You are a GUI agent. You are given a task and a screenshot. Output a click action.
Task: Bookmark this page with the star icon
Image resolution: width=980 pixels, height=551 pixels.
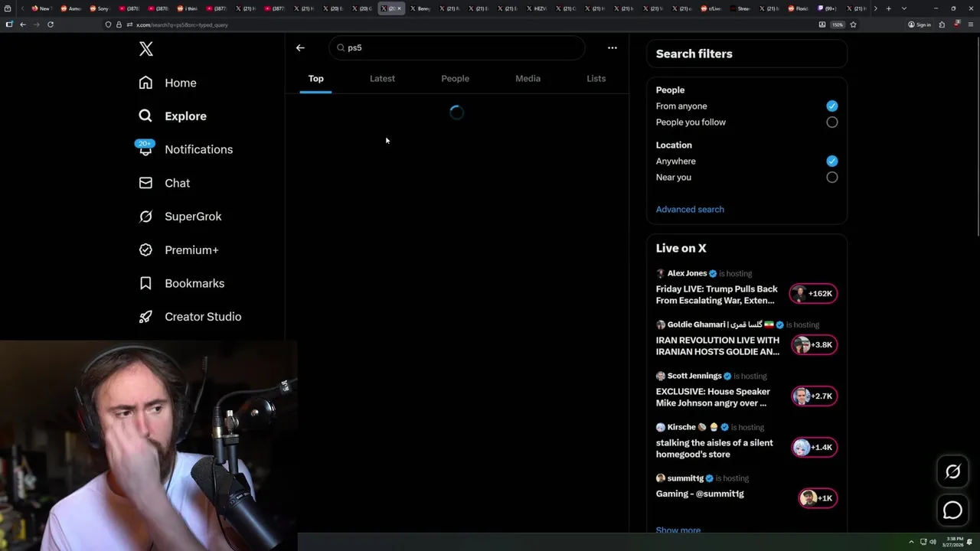pyautogui.click(x=853, y=24)
